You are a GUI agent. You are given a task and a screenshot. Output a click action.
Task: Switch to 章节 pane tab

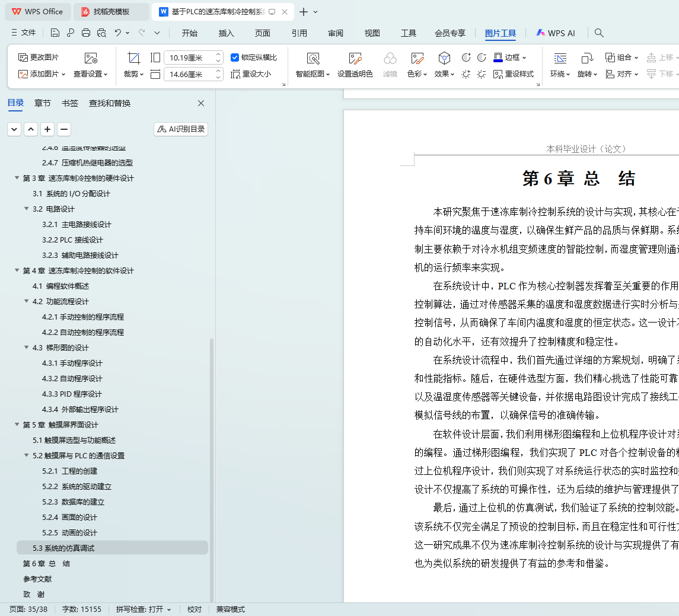(43, 103)
